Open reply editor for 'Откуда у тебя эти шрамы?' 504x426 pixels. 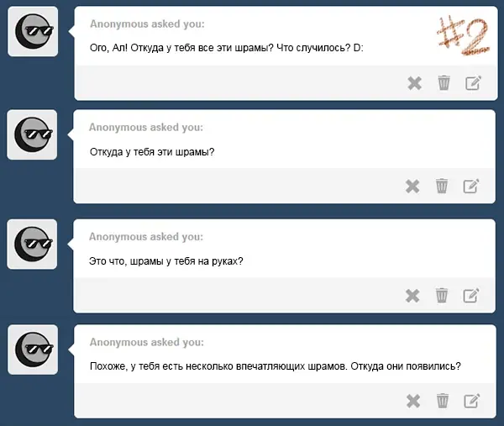[x=471, y=186]
